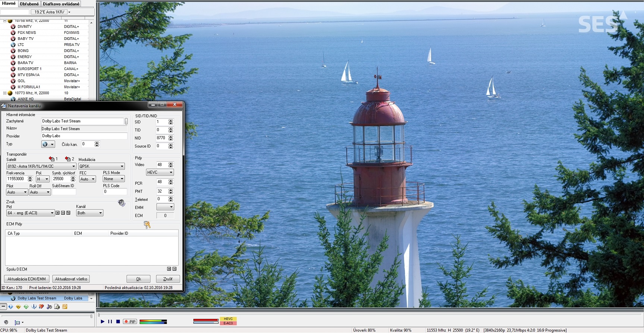
Task: Click the PLS Code input field
Action: coord(115,191)
